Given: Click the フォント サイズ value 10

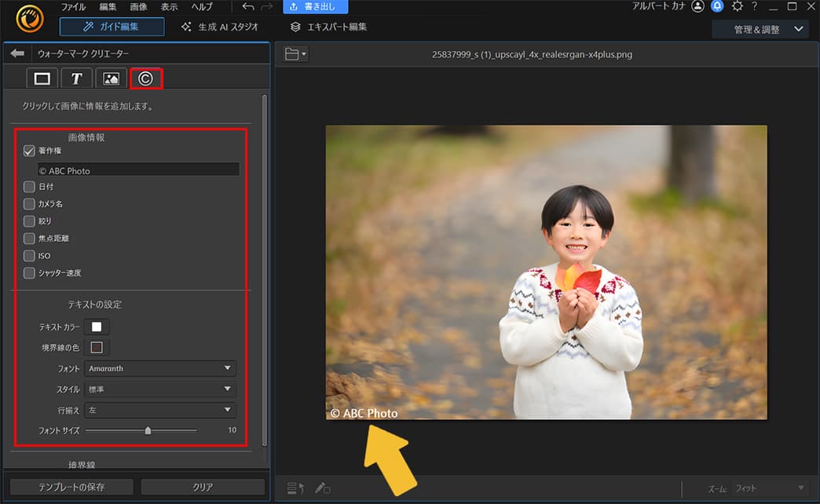Looking at the screenshot, I should 232,429.
